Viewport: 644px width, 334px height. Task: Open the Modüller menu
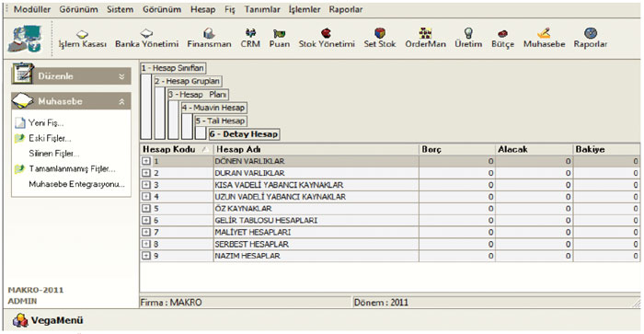coord(32,9)
